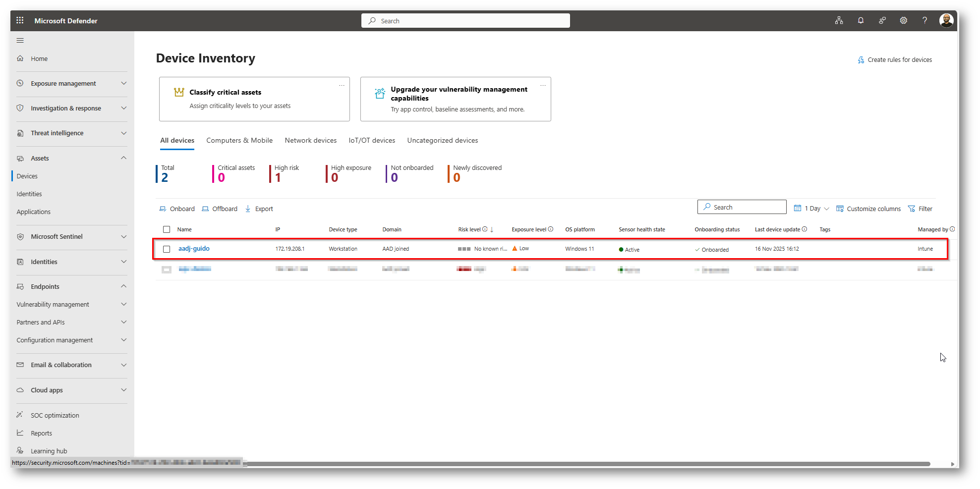Expand Vulnerability management chevron
Screen dimensions: 980x489
click(x=124, y=304)
